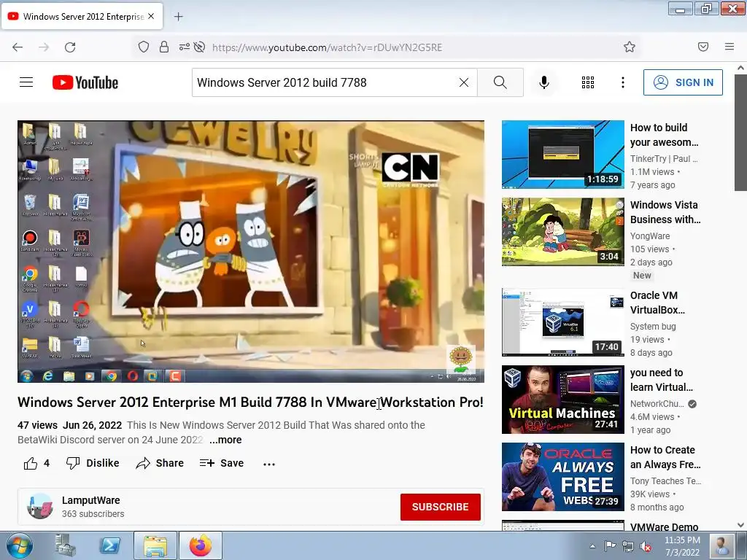The image size is (747, 560).
Task: Click the magnifier search button
Action: pyautogui.click(x=500, y=82)
